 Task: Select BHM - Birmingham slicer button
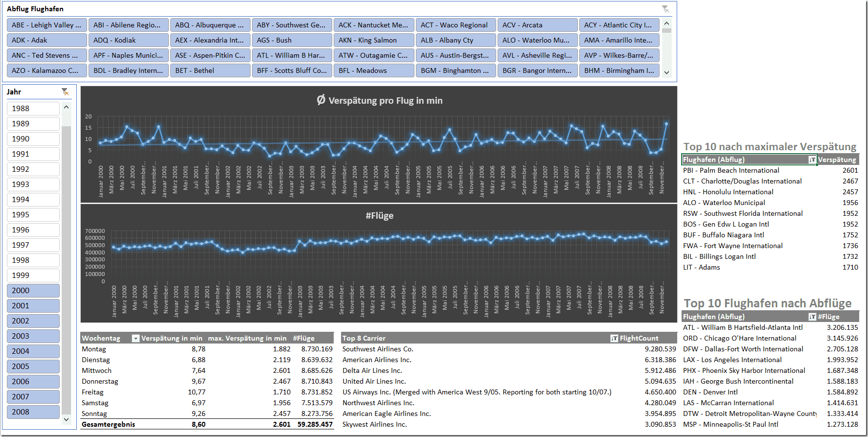619,70
